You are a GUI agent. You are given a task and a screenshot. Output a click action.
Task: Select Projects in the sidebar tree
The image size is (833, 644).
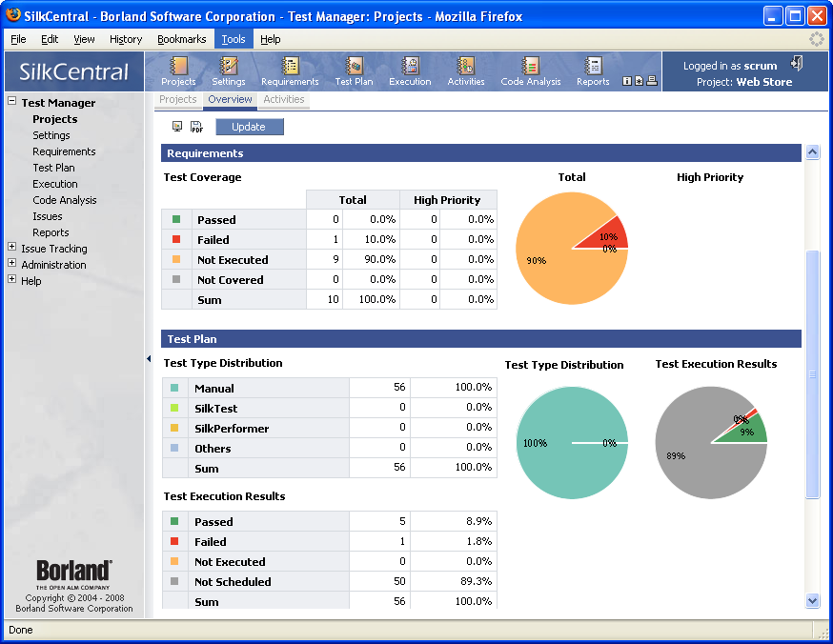tap(54, 119)
